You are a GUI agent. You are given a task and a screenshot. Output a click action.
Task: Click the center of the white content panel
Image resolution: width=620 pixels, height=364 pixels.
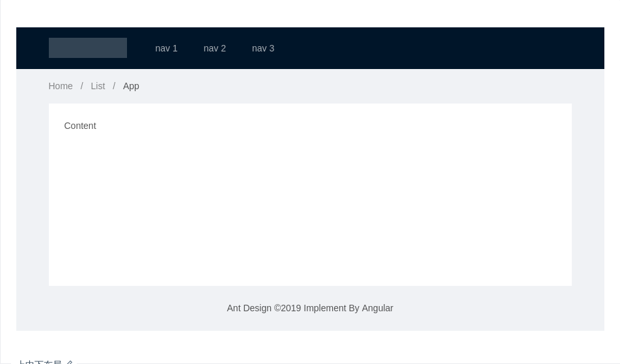tap(310, 195)
